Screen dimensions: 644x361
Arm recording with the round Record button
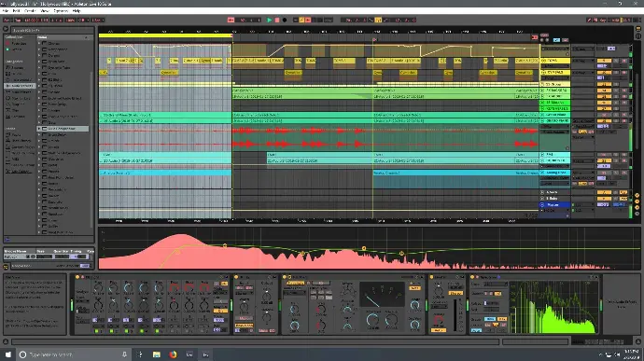click(285, 20)
